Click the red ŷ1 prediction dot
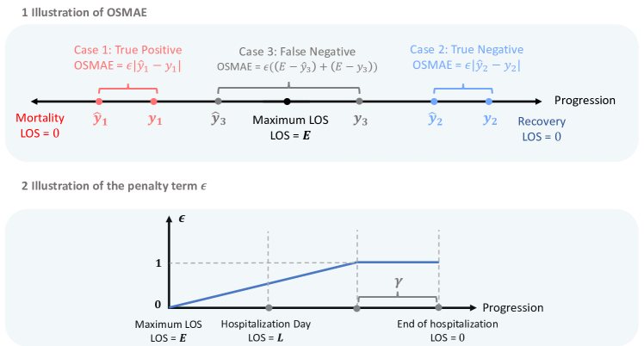Image resolution: width=644 pixels, height=346 pixels. tap(99, 102)
